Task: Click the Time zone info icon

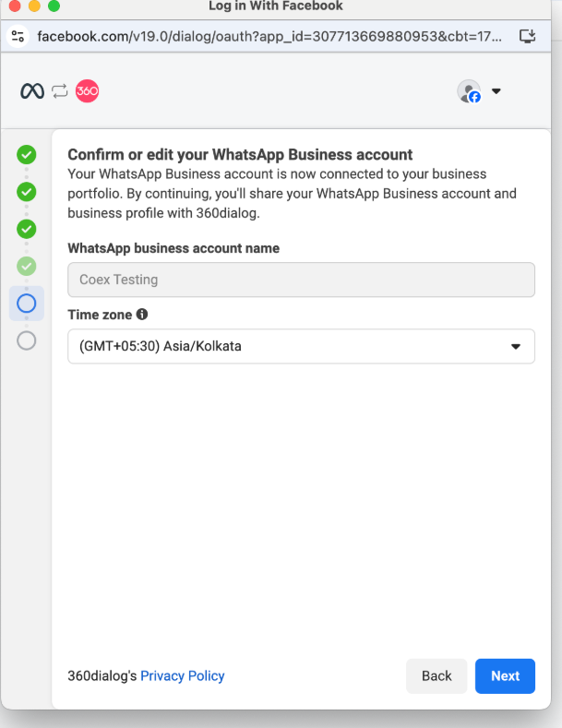Action: point(142,315)
